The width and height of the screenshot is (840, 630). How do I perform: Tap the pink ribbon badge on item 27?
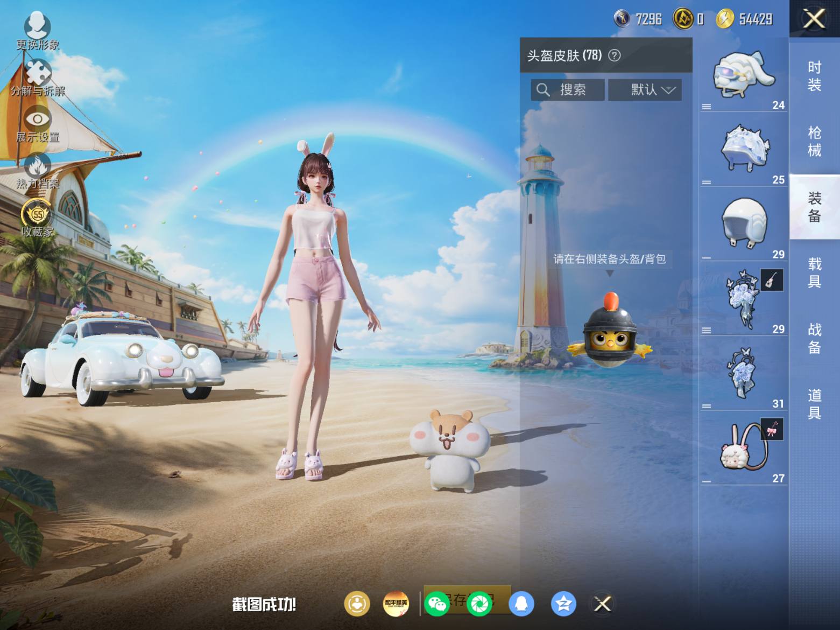[772, 429]
